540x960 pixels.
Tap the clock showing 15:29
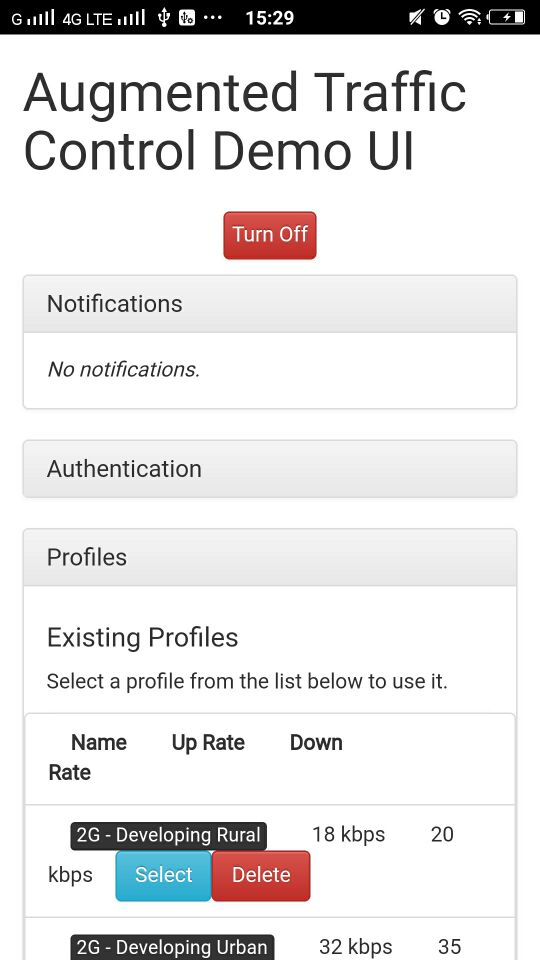[x=269, y=18]
